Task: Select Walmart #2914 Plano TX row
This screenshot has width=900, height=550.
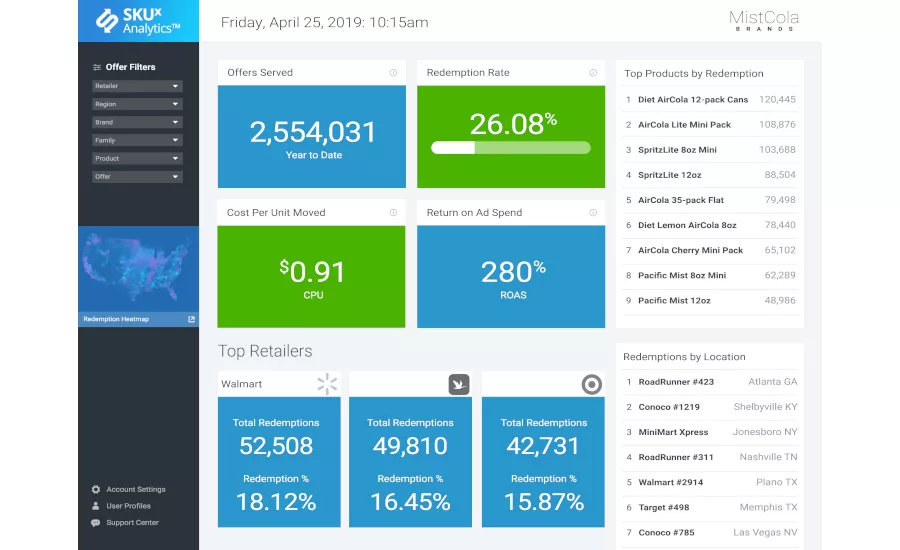Action: click(x=711, y=482)
